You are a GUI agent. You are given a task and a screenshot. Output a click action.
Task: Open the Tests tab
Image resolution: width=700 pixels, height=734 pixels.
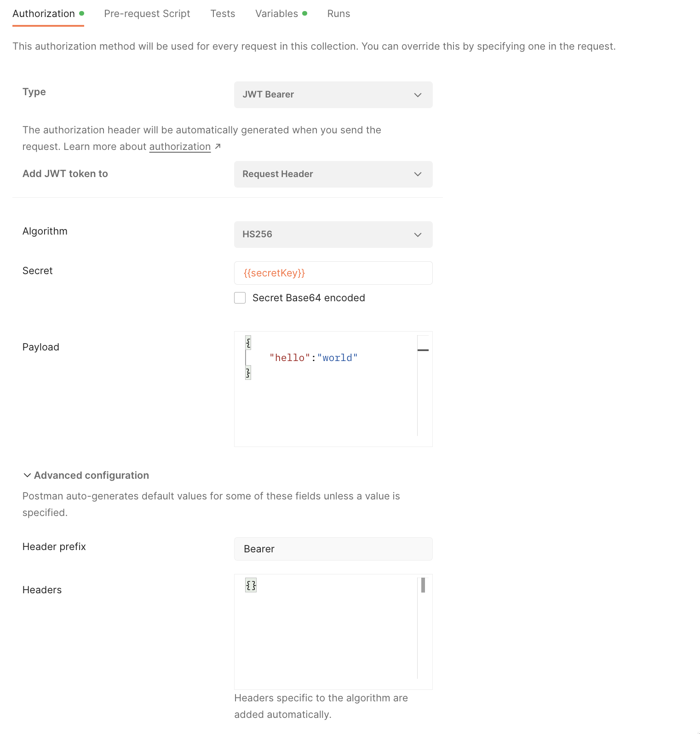point(223,13)
